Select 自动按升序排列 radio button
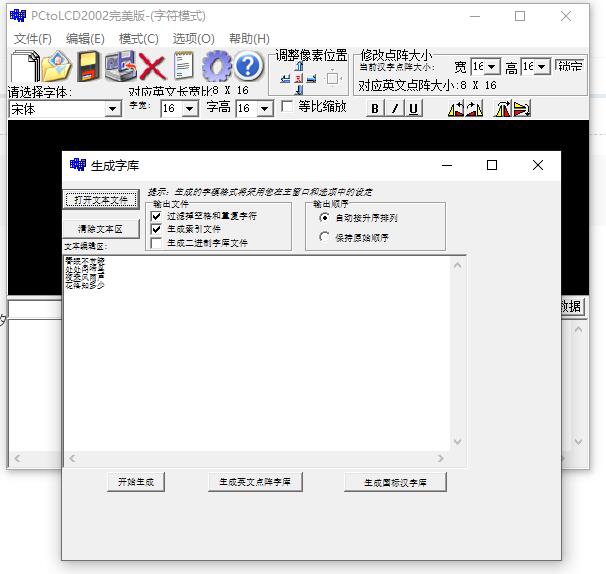The width and height of the screenshot is (606, 574). [x=324, y=218]
